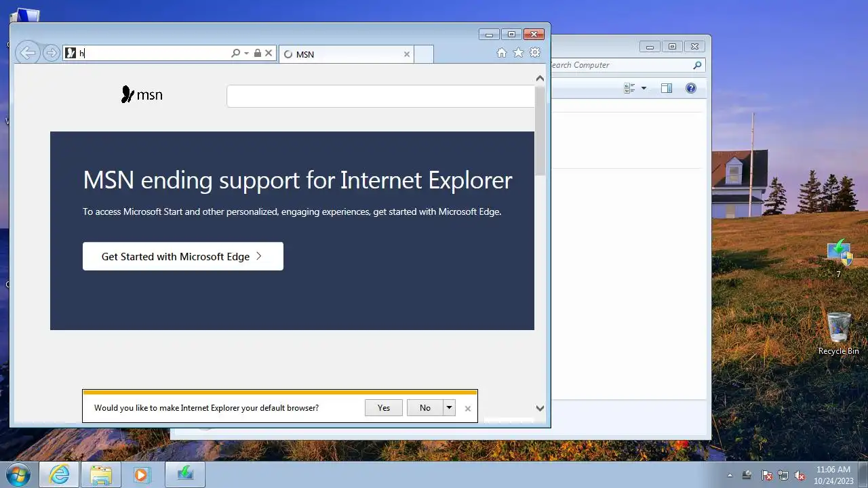
Task: Click the msn butterfly logo
Action: pos(142,94)
